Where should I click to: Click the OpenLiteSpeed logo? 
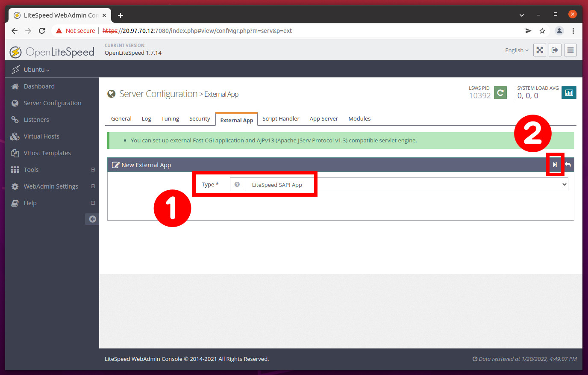click(52, 52)
